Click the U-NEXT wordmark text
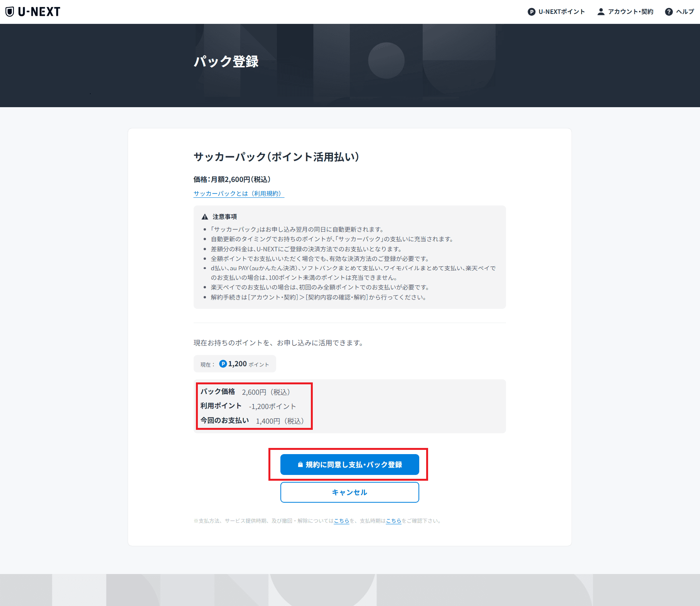Screen dimensions: 700x606 coord(39,12)
